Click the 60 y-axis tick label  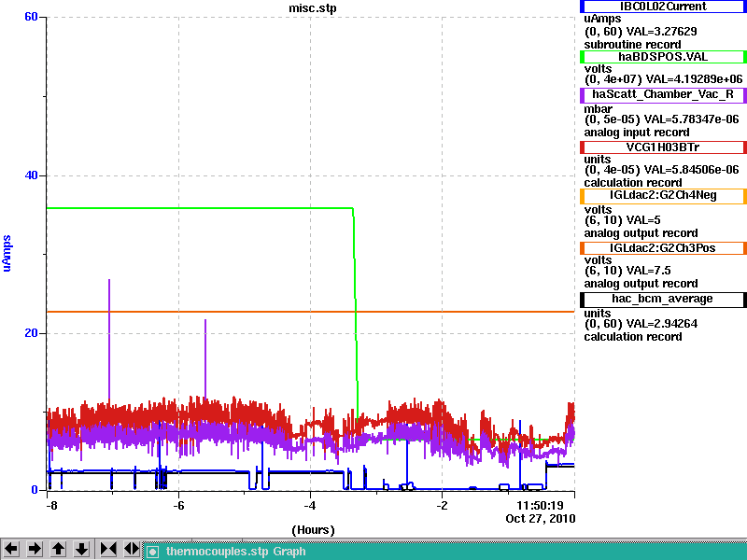31,17
